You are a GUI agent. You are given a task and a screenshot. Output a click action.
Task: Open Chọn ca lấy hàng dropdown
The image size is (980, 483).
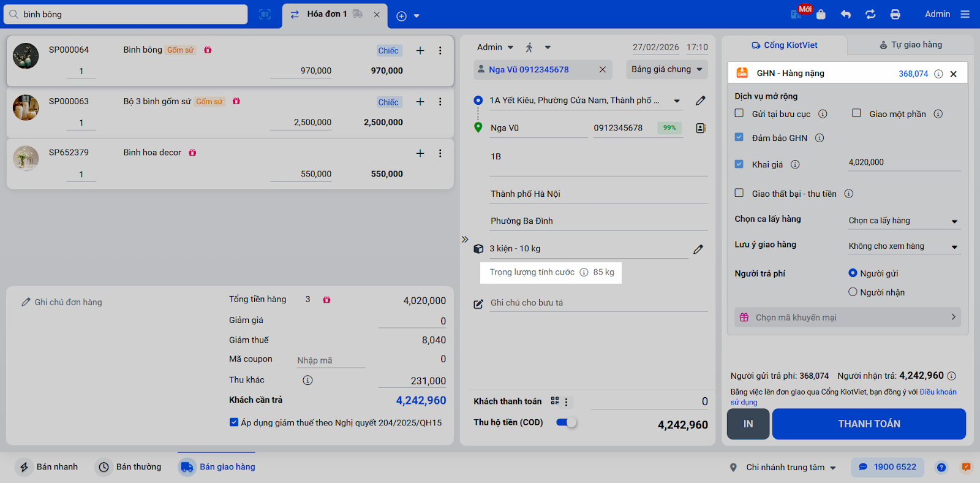tap(904, 221)
